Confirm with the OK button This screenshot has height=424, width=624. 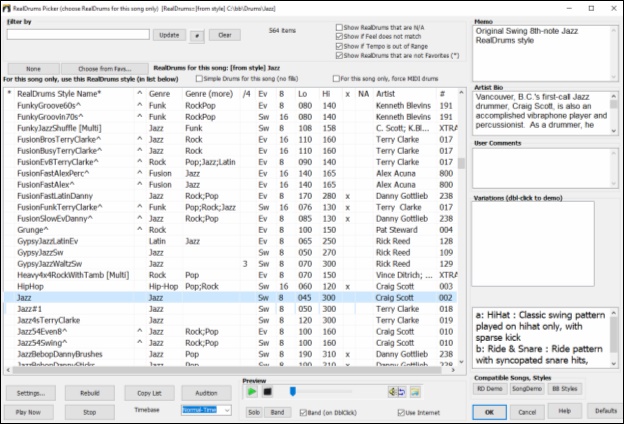[x=489, y=412]
